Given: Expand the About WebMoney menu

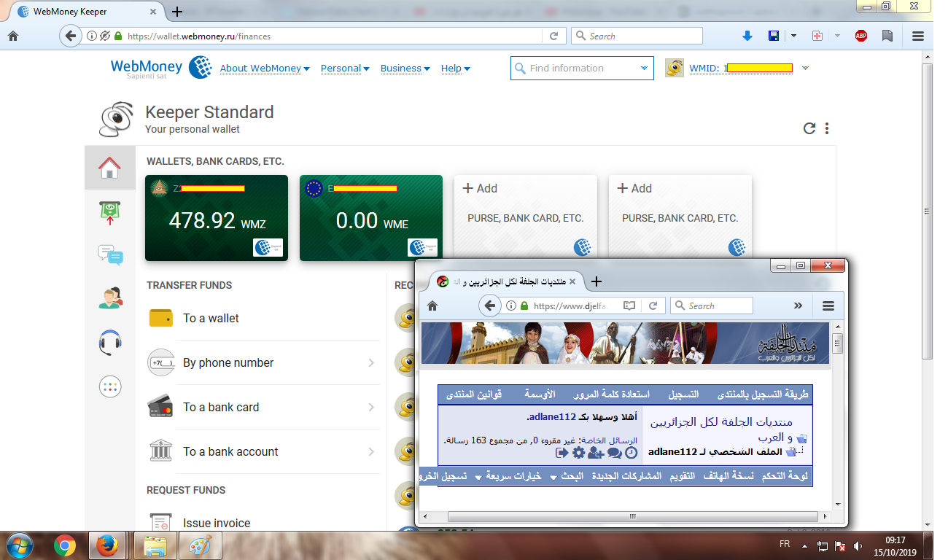Looking at the screenshot, I should click(x=265, y=68).
